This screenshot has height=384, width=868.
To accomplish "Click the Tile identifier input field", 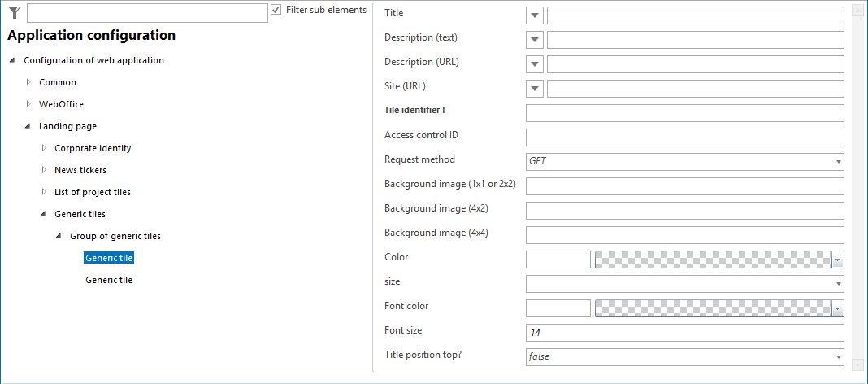I will [684, 113].
